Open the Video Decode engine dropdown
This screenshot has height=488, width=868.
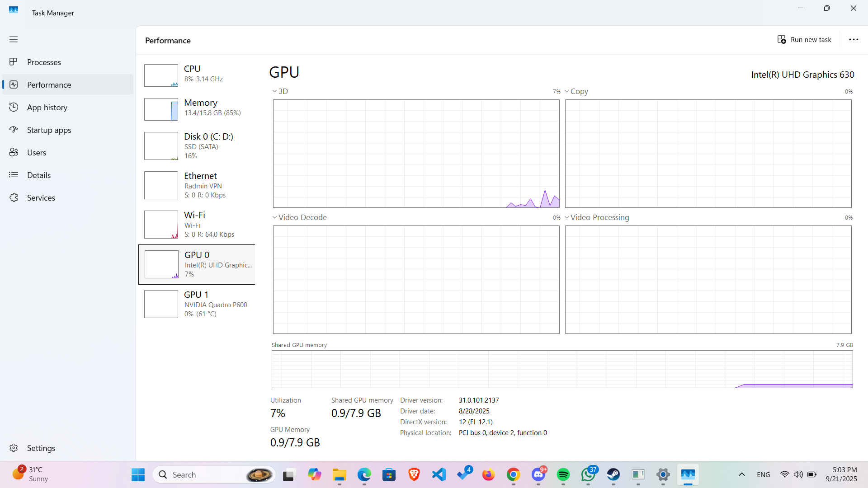pos(299,217)
